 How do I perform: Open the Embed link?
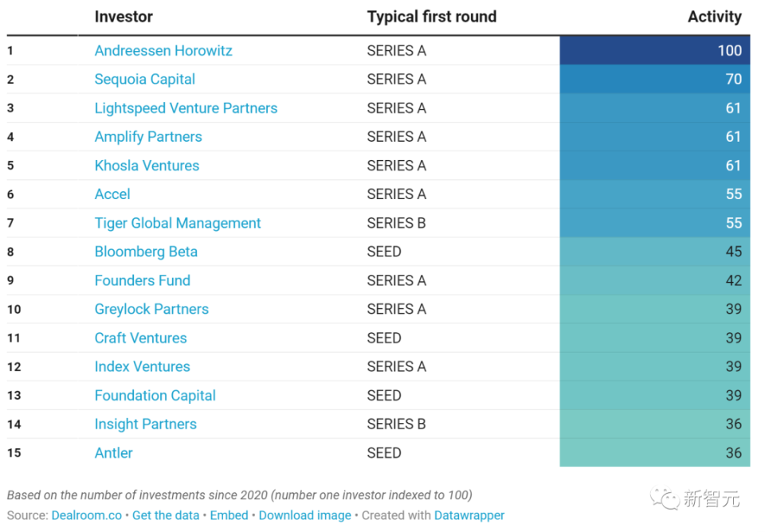(x=229, y=515)
